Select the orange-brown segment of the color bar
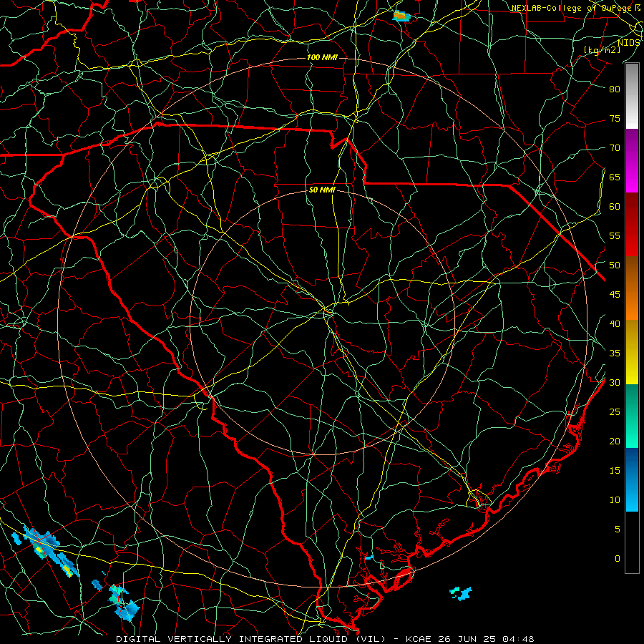644x644 pixels. pos(632,288)
